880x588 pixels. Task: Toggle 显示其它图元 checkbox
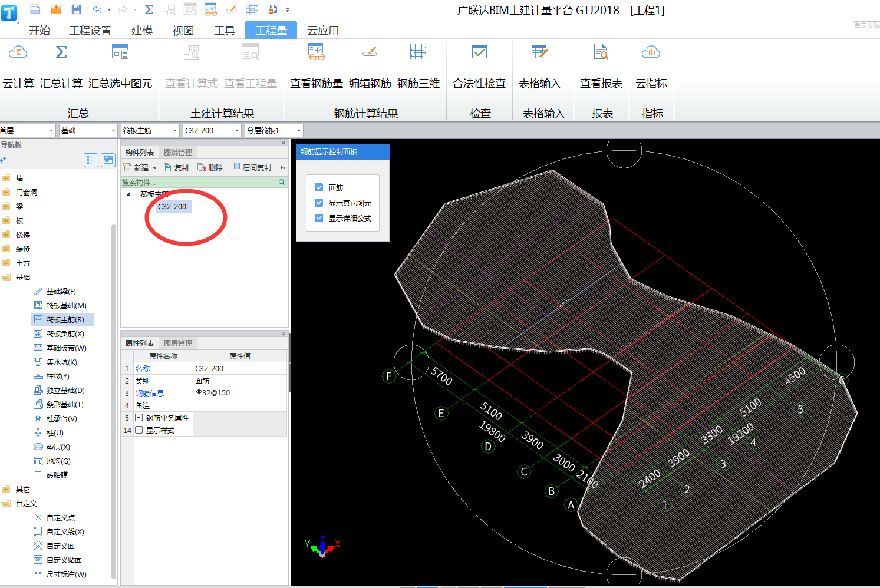319,203
